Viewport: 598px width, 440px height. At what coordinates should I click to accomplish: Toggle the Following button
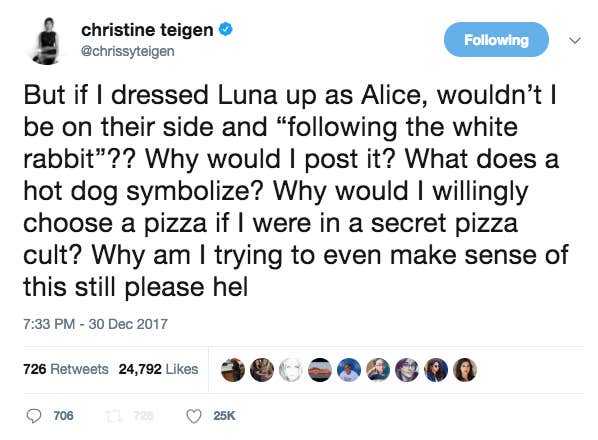pos(496,40)
